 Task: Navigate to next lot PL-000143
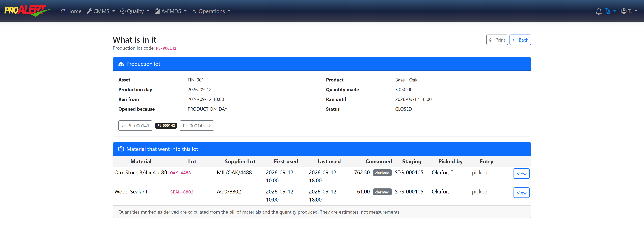coord(197,126)
